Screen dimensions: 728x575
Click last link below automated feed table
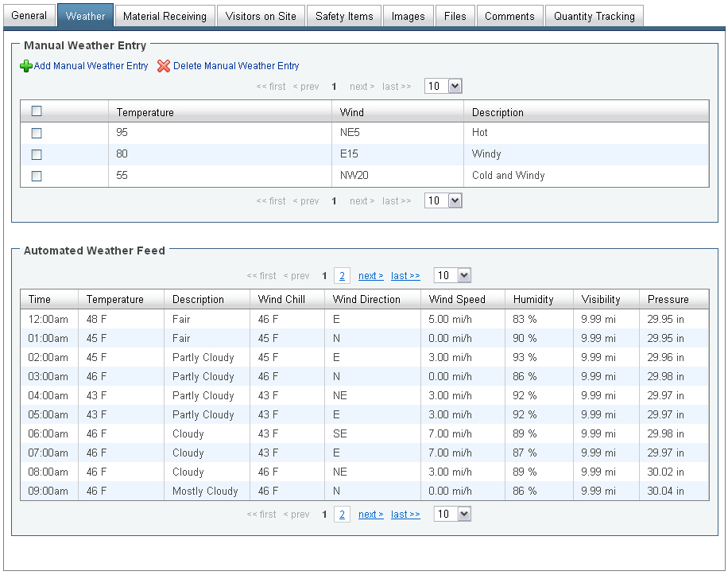(x=405, y=515)
